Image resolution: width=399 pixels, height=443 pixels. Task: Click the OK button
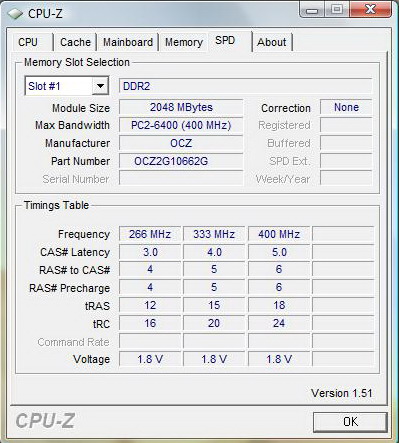pyautogui.click(x=350, y=422)
